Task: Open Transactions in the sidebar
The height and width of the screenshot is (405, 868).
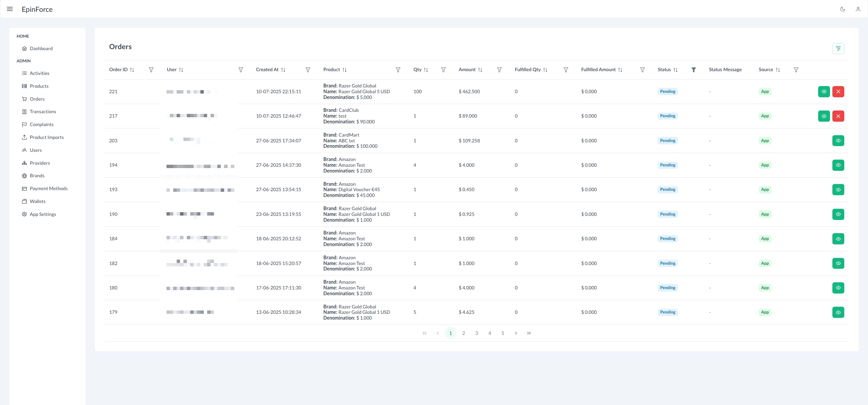Action: click(x=43, y=112)
